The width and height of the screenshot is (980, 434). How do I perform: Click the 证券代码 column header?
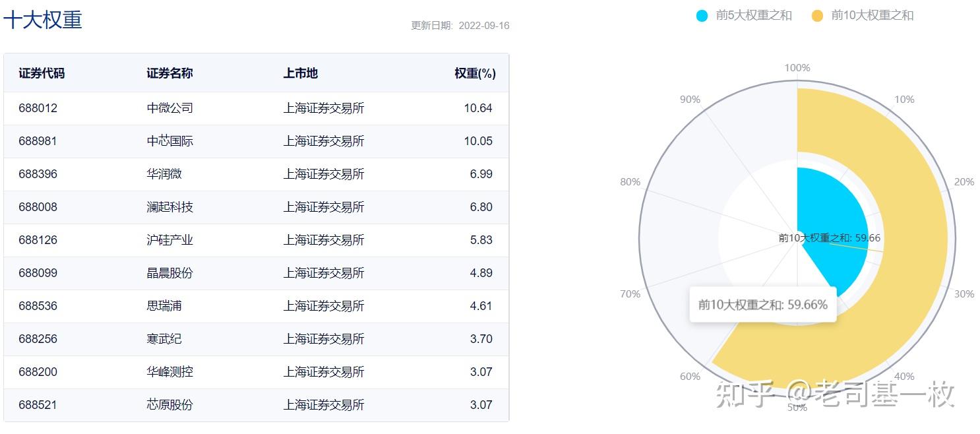[x=42, y=73]
